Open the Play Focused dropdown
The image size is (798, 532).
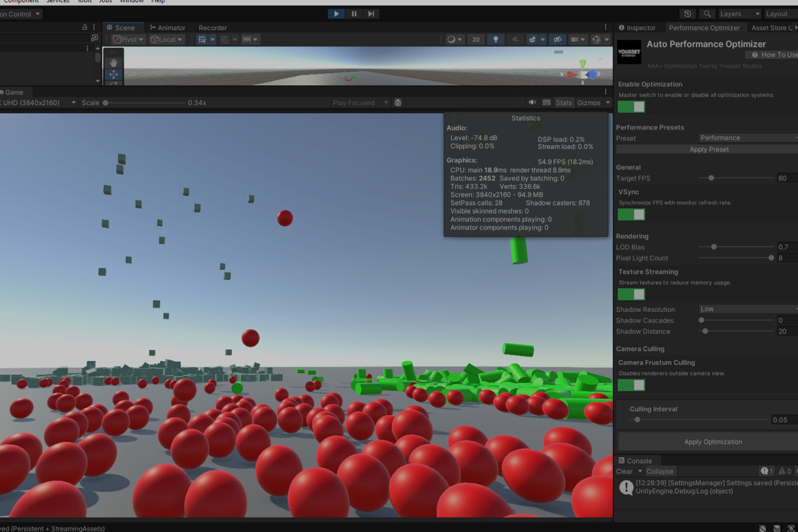click(x=360, y=102)
